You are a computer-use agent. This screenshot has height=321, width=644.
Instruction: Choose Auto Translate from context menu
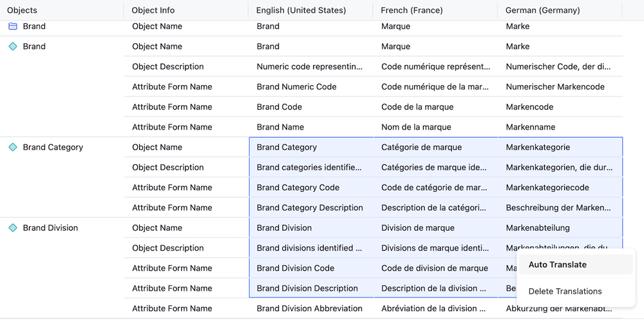coord(557,264)
